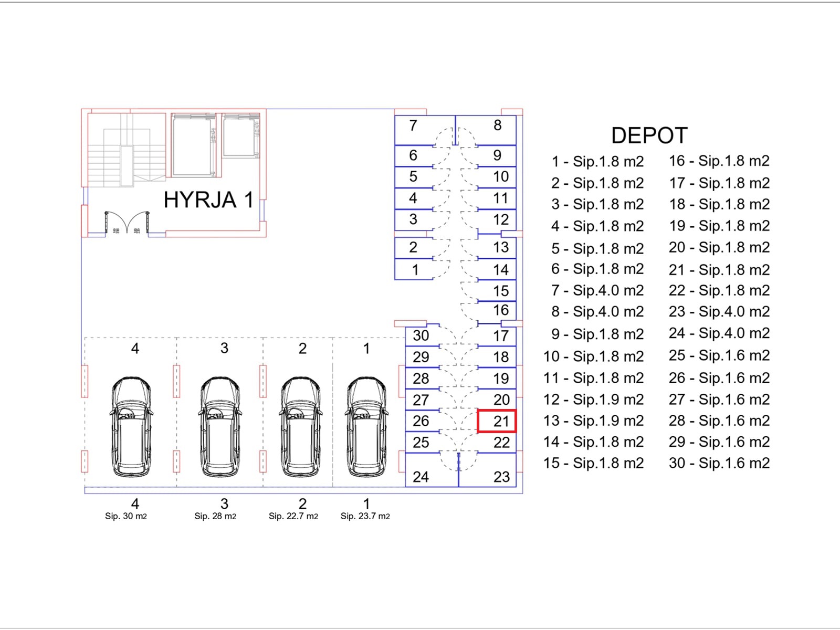Click storage unit 30 on the plan
This screenshot has height=630, width=840.
point(421,335)
